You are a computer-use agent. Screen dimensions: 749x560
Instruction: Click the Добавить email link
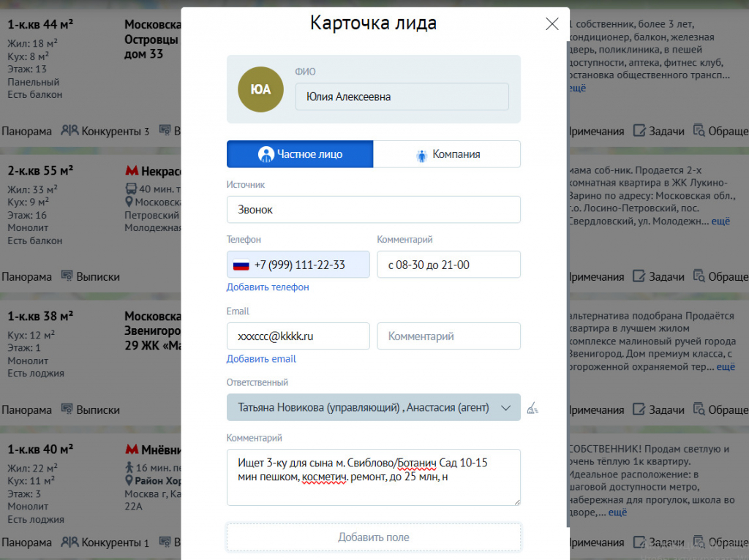pyautogui.click(x=261, y=358)
